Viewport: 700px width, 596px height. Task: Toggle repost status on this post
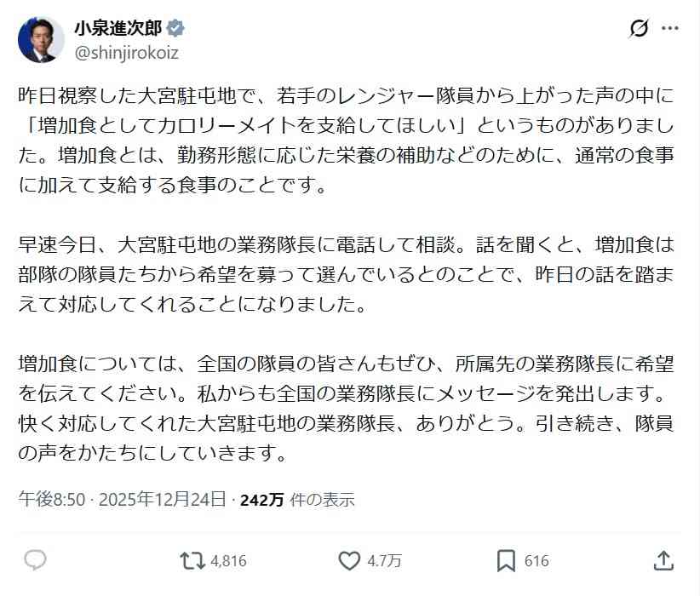pyautogui.click(x=194, y=560)
